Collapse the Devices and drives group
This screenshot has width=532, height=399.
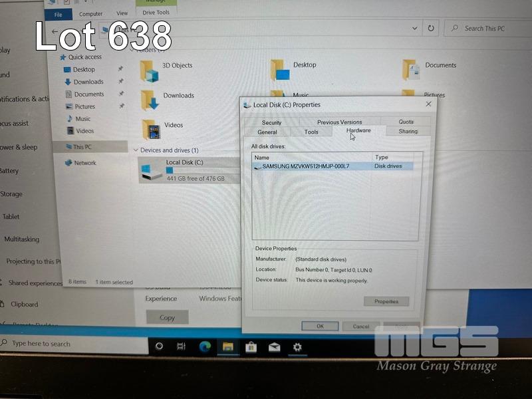pos(136,150)
